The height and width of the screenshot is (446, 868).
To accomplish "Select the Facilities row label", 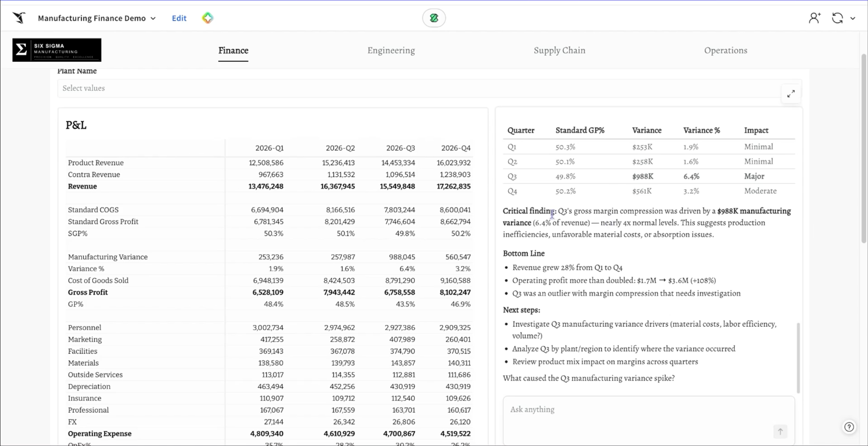I will click(x=82, y=351).
